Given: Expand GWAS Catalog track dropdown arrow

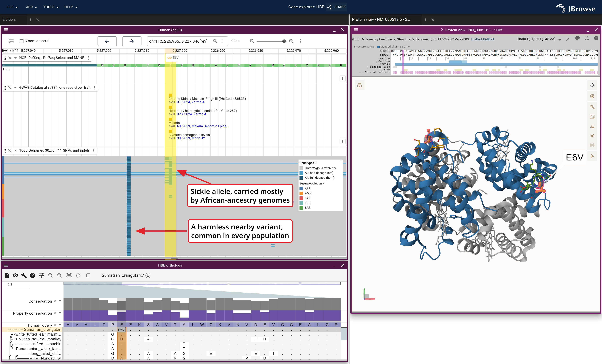Looking at the screenshot, I should coord(15,88).
